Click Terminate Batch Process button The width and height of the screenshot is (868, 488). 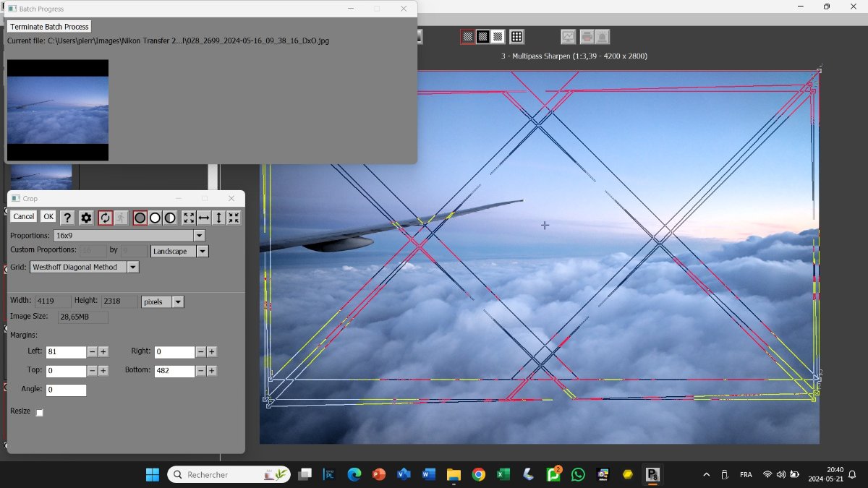coord(49,27)
